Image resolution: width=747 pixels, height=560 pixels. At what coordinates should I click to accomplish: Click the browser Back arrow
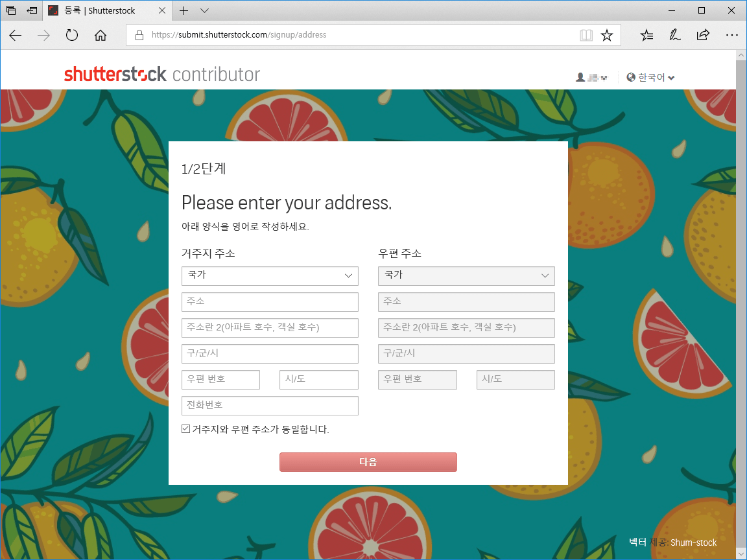(x=16, y=35)
